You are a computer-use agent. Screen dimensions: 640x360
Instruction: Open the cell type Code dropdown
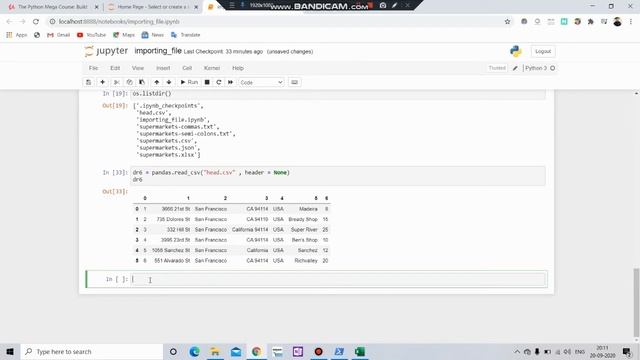tap(261, 82)
